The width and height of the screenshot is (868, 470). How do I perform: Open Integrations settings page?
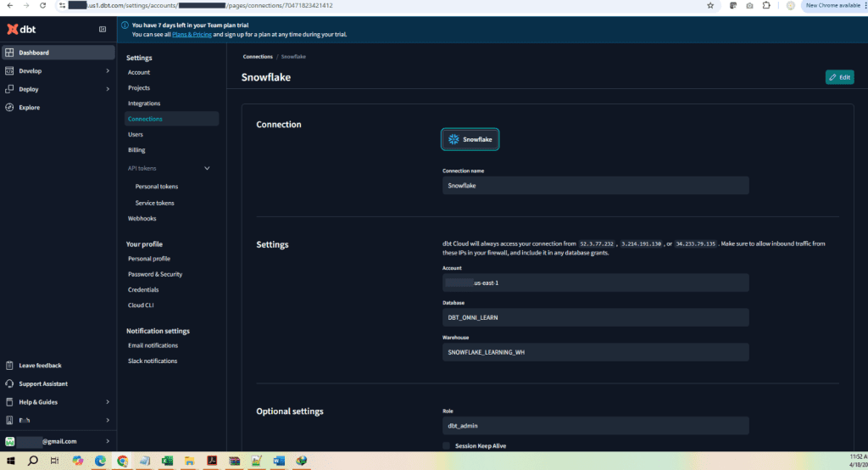[x=144, y=104]
